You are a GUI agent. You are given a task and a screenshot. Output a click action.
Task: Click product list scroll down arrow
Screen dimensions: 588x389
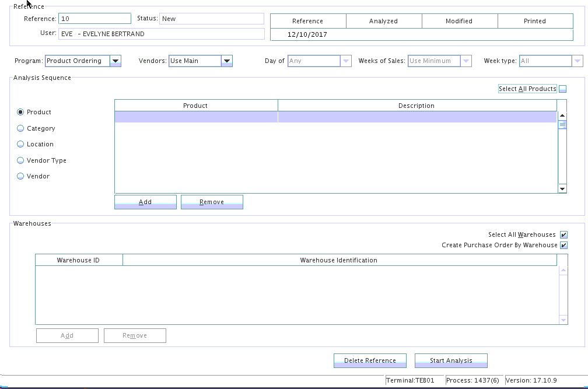[x=562, y=188]
